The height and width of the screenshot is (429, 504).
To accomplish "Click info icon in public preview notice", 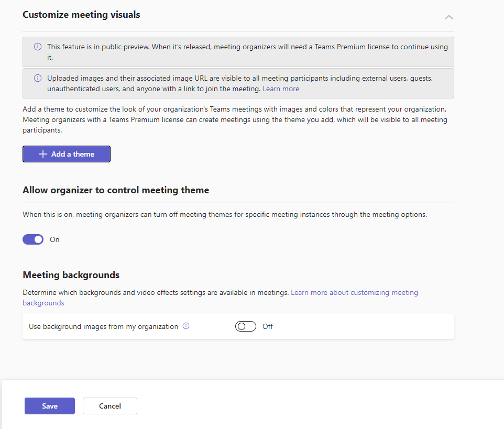I will [38, 47].
